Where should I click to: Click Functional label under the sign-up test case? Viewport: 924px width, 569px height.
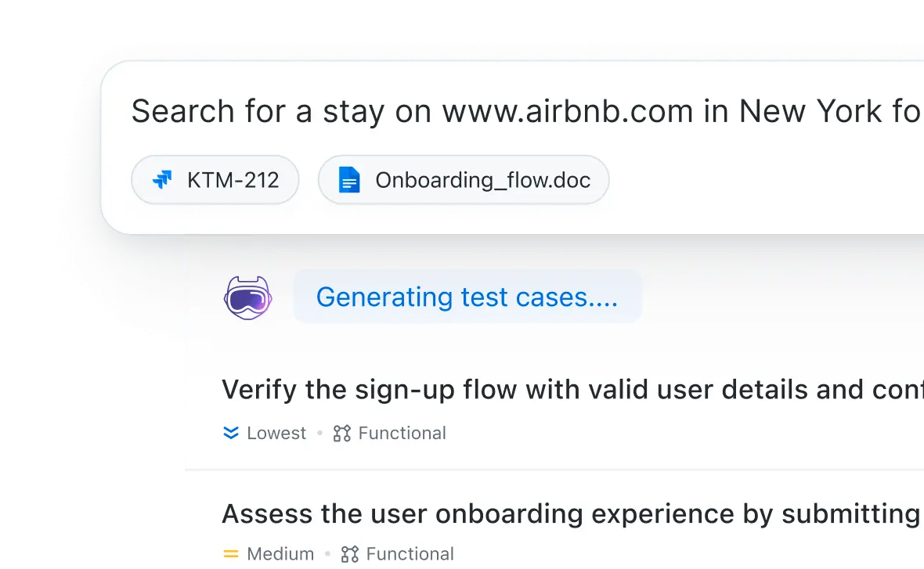[x=402, y=433]
